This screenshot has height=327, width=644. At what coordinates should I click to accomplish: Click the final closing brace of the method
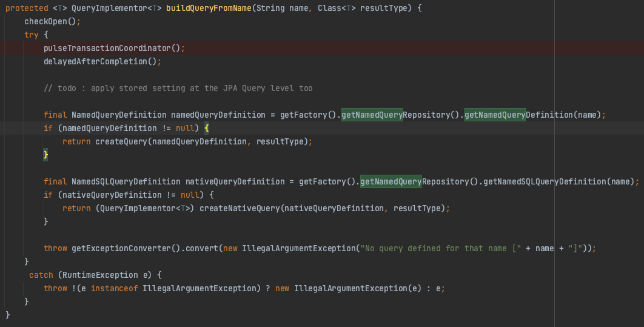7,315
